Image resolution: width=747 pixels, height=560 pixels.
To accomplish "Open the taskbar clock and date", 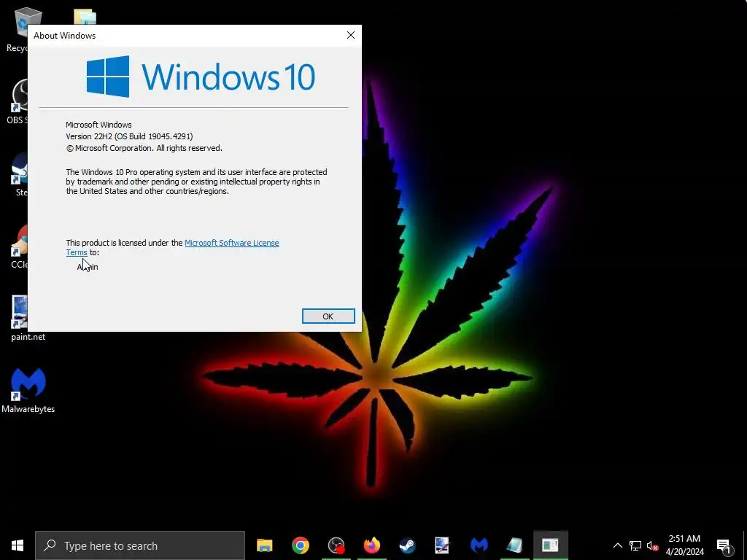I will click(684, 545).
